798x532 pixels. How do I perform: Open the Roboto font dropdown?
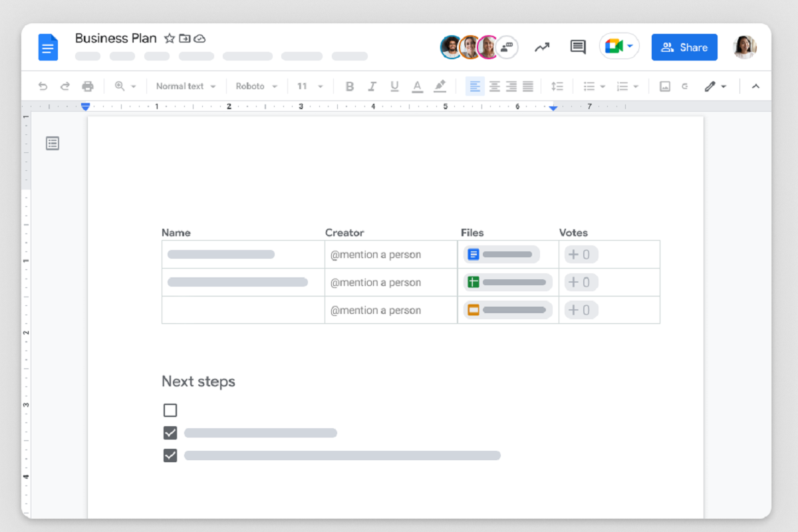(x=257, y=86)
